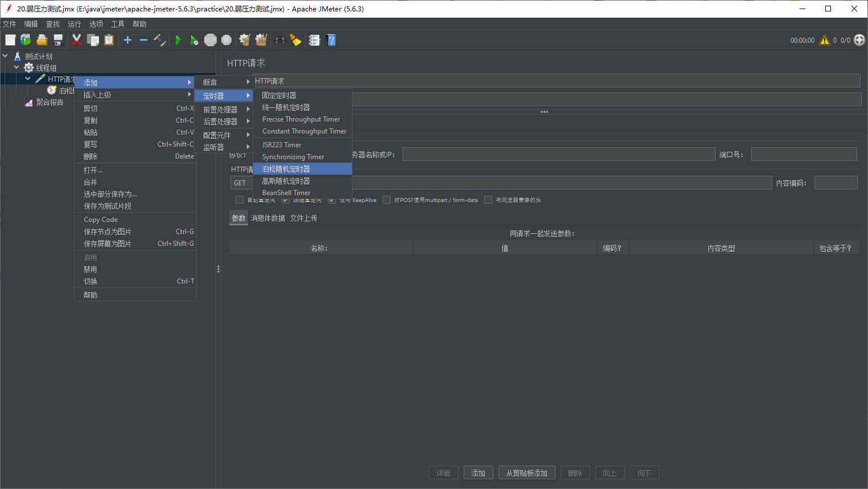Click the Clear All toolbar icon
Viewport: 868px width, 489px height.
click(x=261, y=40)
